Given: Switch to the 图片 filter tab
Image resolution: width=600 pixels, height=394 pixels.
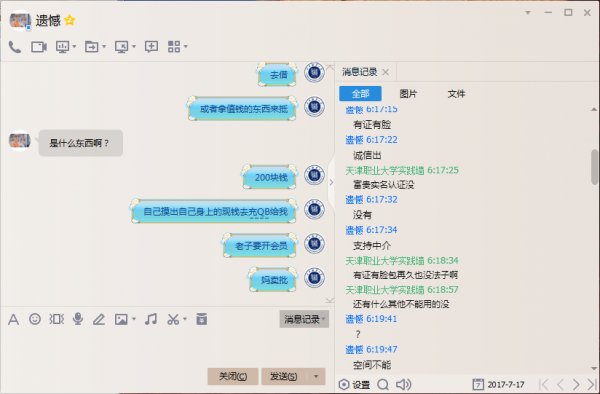Looking at the screenshot, I should click(408, 93).
